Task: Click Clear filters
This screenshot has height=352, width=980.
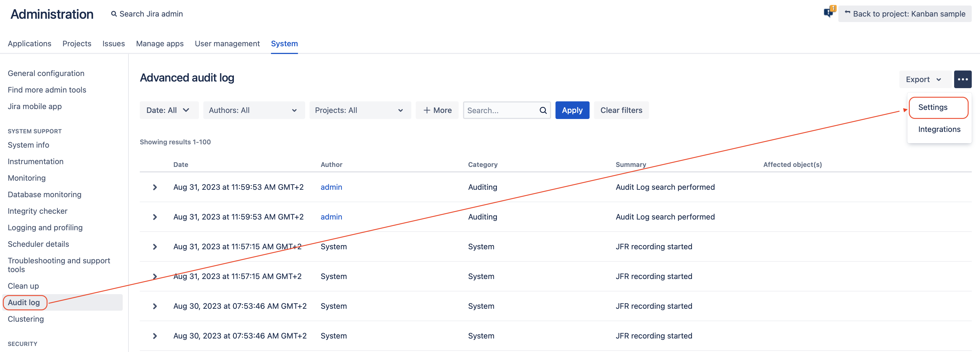Action: [621, 110]
